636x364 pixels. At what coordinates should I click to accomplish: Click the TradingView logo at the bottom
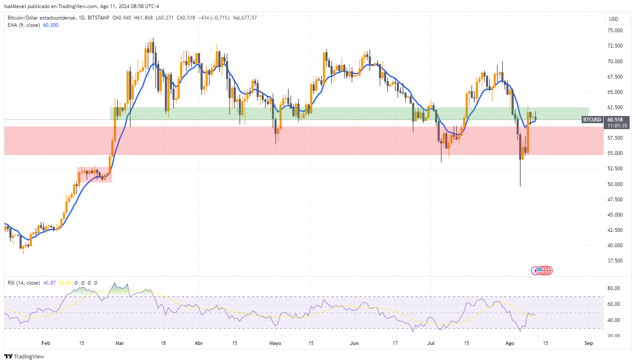click(24, 356)
